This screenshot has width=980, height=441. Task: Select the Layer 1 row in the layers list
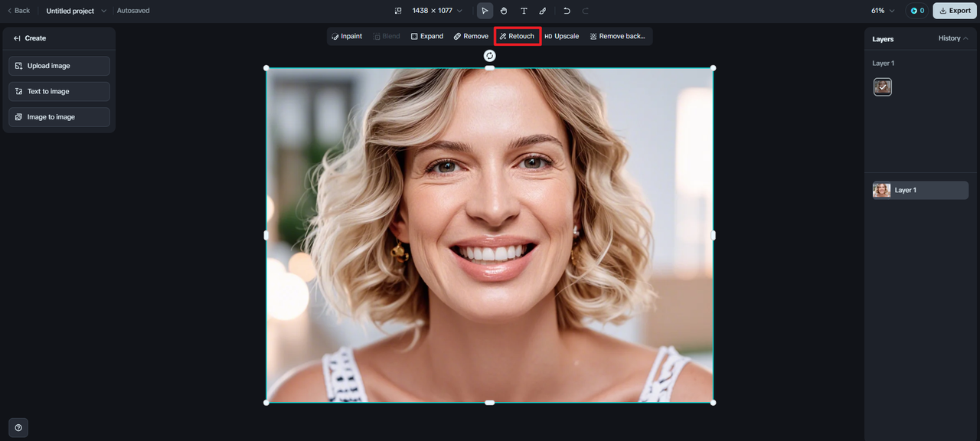point(920,190)
